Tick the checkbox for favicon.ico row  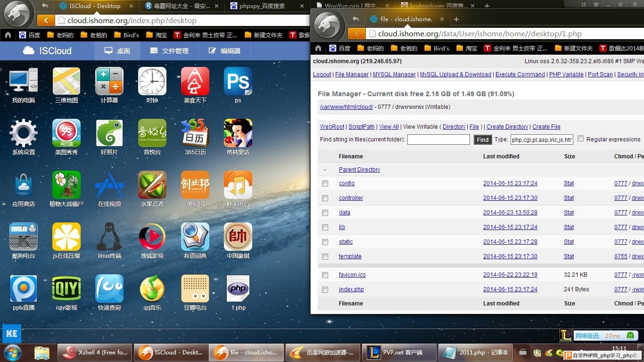click(x=325, y=275)
